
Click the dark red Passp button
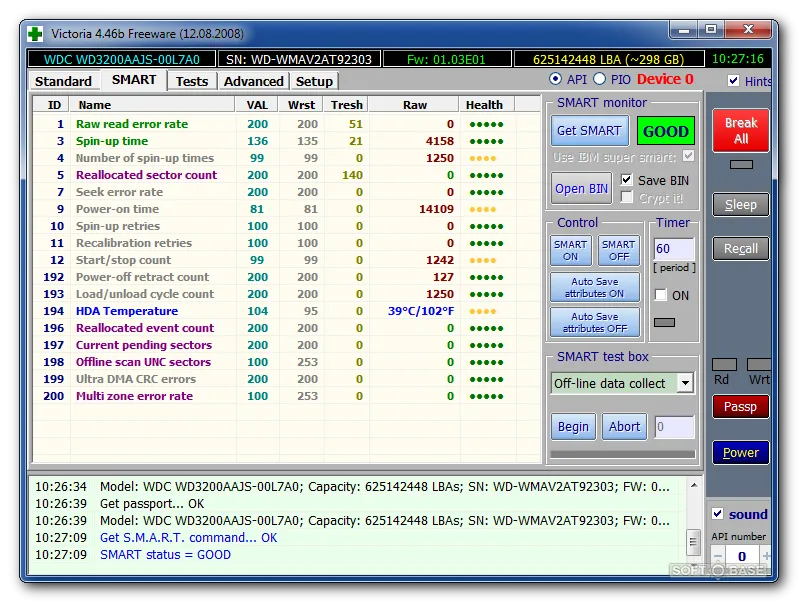coord(740,407)
